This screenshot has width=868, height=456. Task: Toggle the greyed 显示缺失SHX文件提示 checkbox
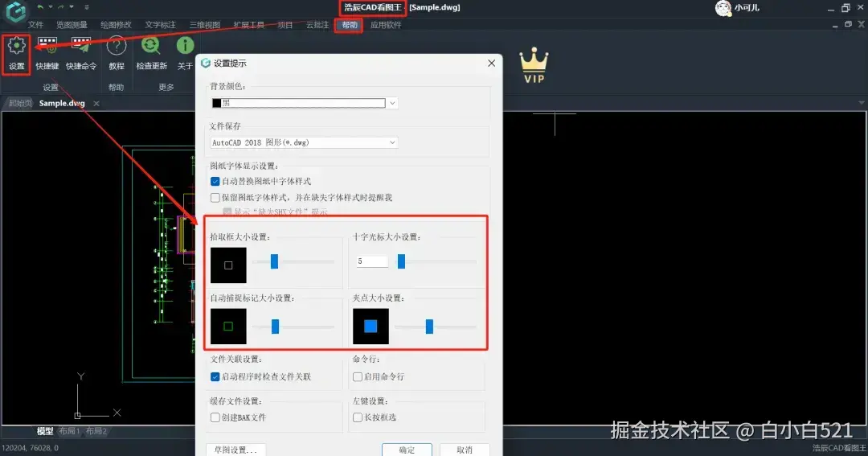tap(227, 212)
